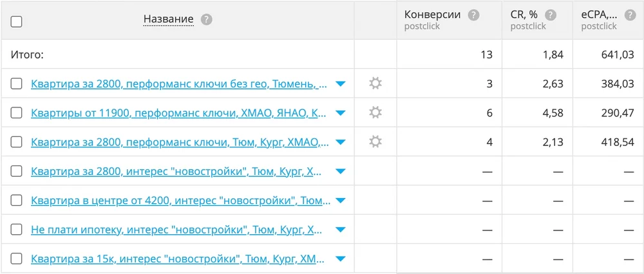Toggle the select-all checkbox in header
Image resolution: width=644 pixels, height=274 pixels.
(x=17, y=22)
